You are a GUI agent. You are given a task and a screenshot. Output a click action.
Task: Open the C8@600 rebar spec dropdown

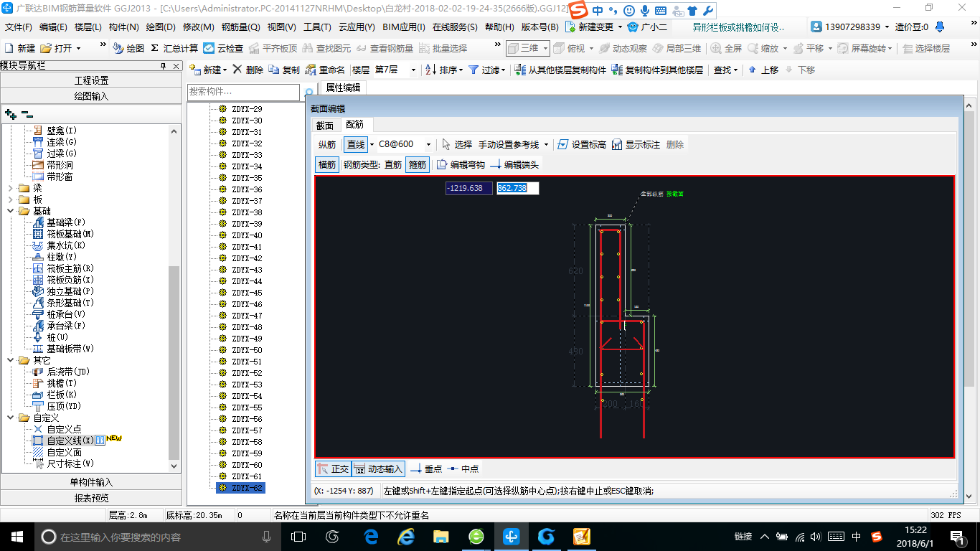428,144
